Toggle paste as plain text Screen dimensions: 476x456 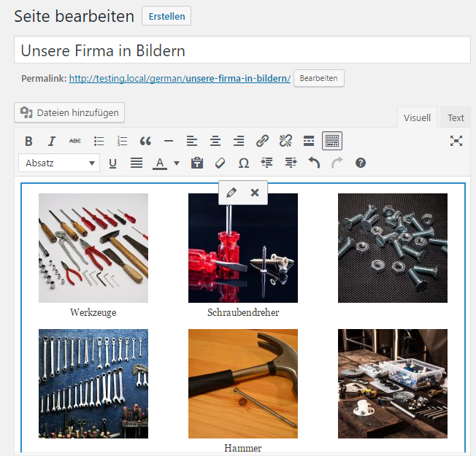click(197, 163)
